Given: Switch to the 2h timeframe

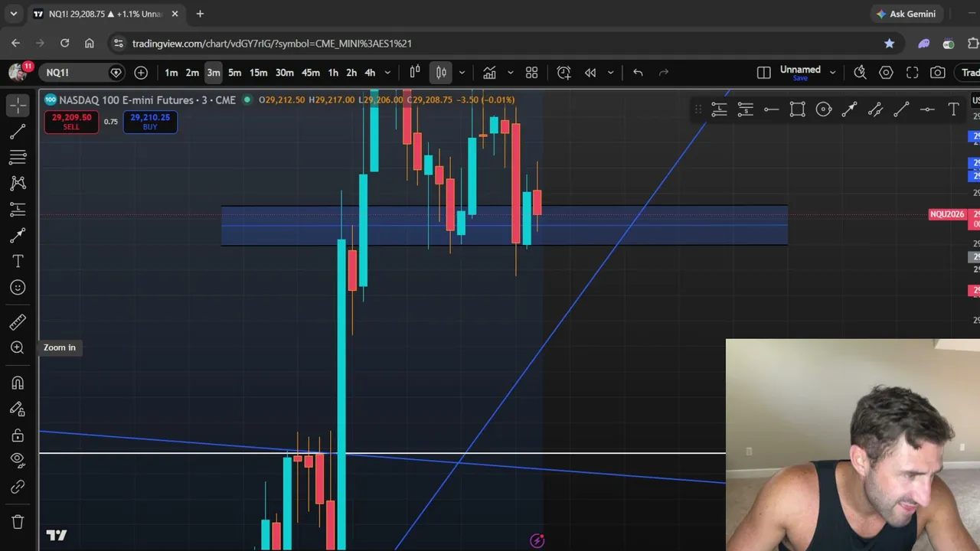Looking at the screenshot, I should point(351,73).
